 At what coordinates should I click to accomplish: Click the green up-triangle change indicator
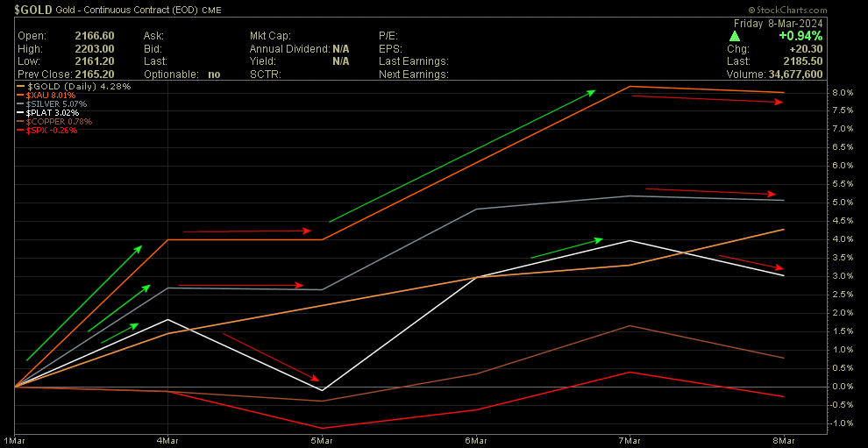pyautogui.click(x=735, y=36)
